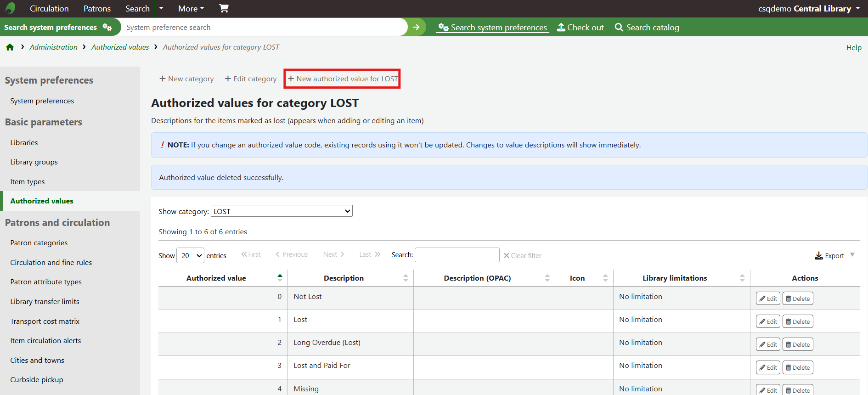Open csqdemo Central Library user menu

click(809, 8)
